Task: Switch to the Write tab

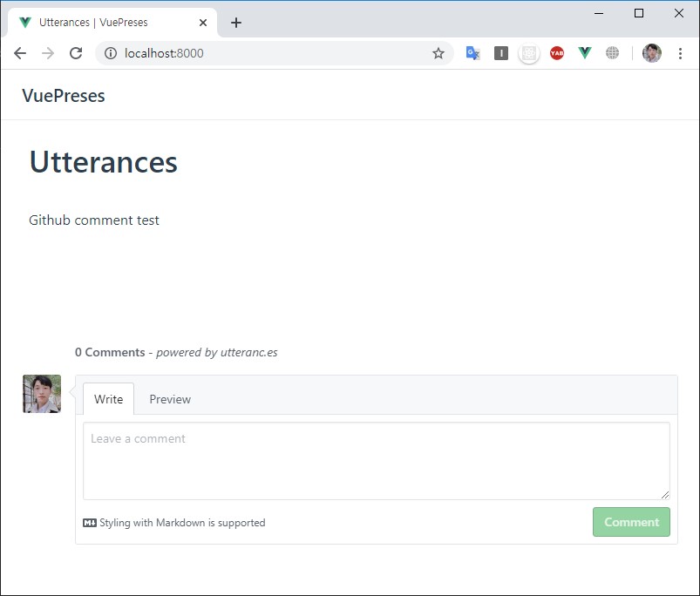Action: pos(108,399)
